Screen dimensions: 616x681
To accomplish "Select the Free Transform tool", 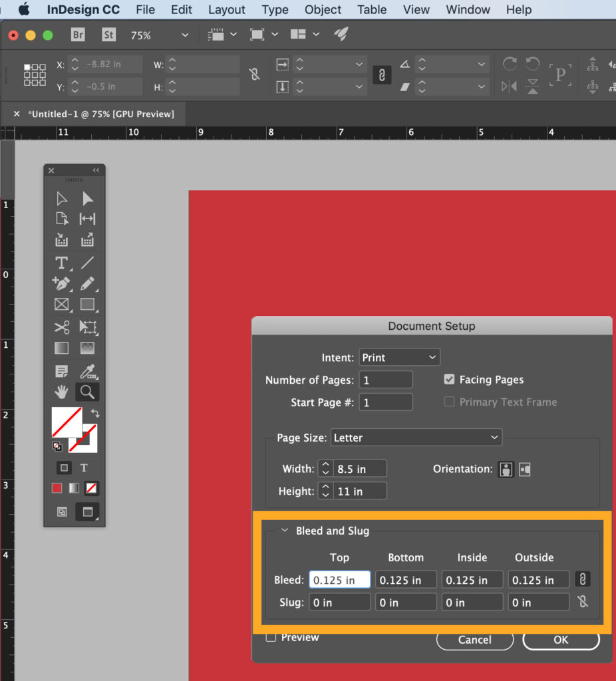I will (87, 327).
